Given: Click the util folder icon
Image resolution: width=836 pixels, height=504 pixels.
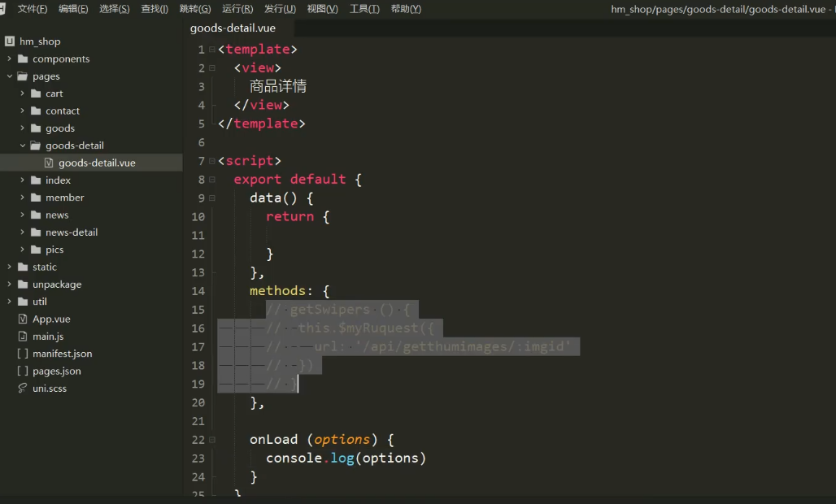Looking at the screenshot, I should pyautogui.click(x=23, y=302).
